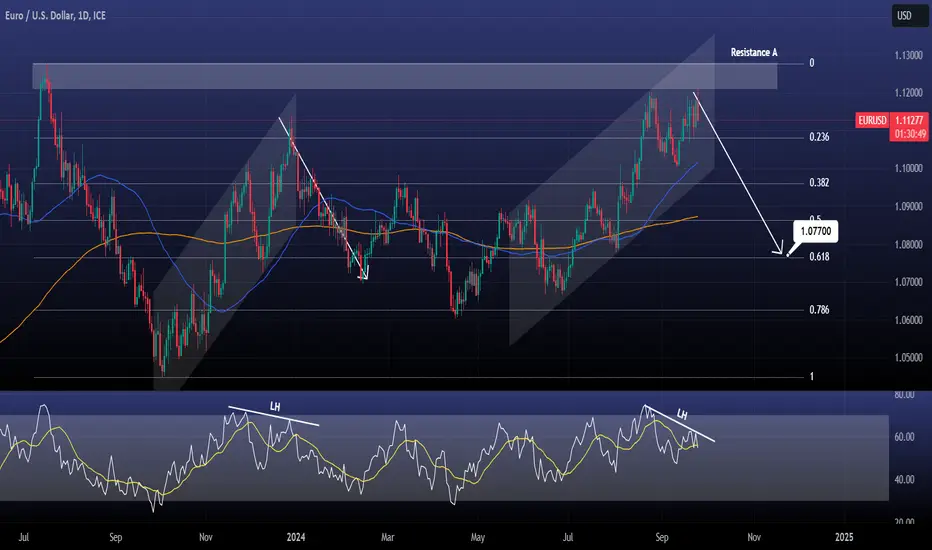
Task: Click the Fibonacci level 0 label
Action: pyautogui.click(x=812, y=63)
